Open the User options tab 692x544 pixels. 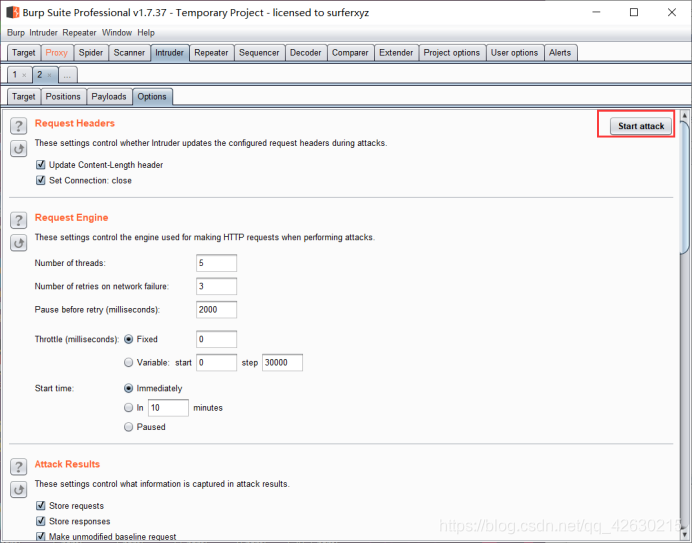514,53
